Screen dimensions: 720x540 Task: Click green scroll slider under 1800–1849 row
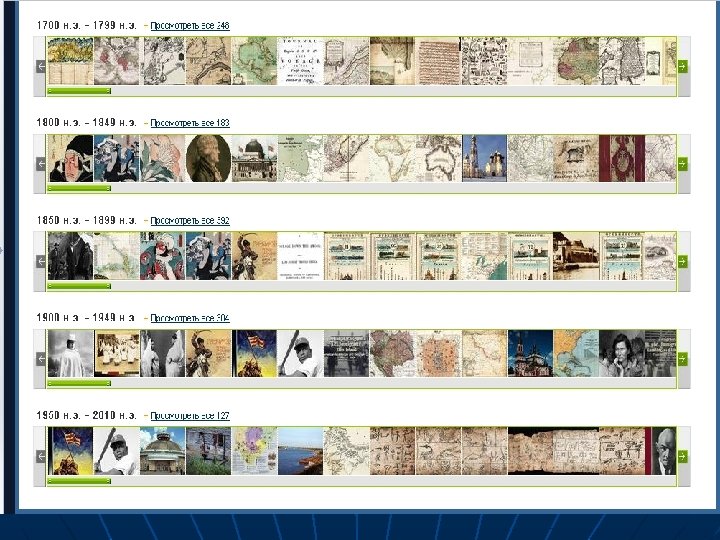point(79,188)
